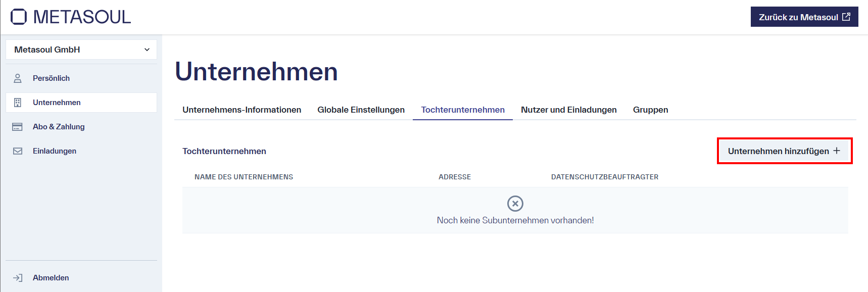Click the plus icon on Unternehmen hinzufügen
This screenshot has width=868, height=292.
[837, 151]
